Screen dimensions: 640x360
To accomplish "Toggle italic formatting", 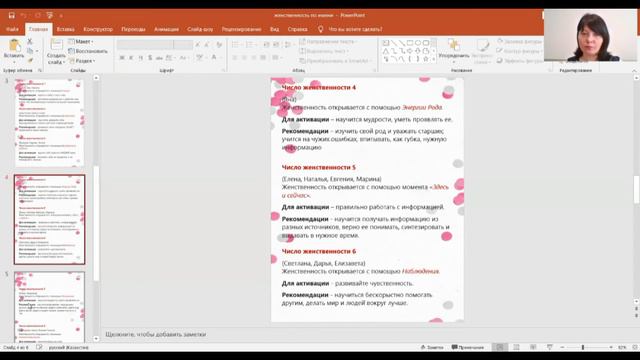I will pyautogui.click(x=131, y=58).
